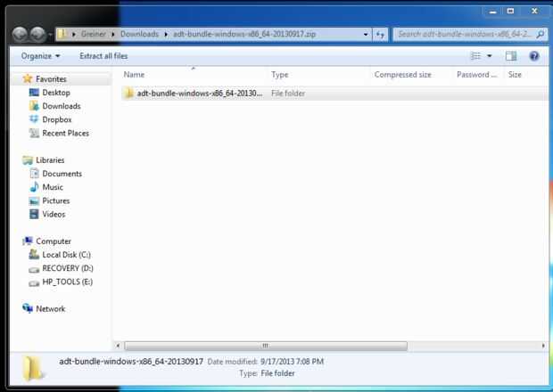Open Downloads in Favorites
553x392 pixels.
click(x=62, y=106)
